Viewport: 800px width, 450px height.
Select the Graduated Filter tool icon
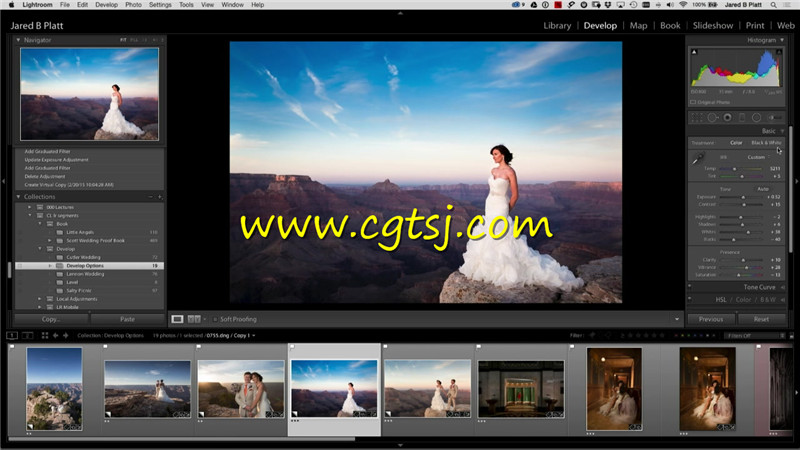click(742, 117)
